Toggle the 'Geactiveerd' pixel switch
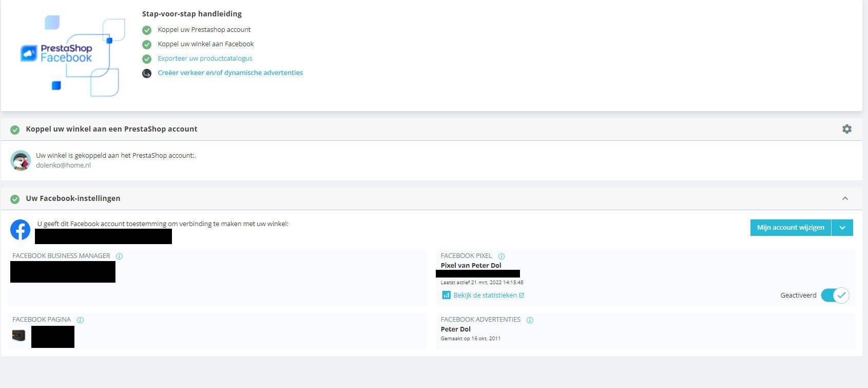868x388 pixels. pyautogui.click(x=835, y=295)
